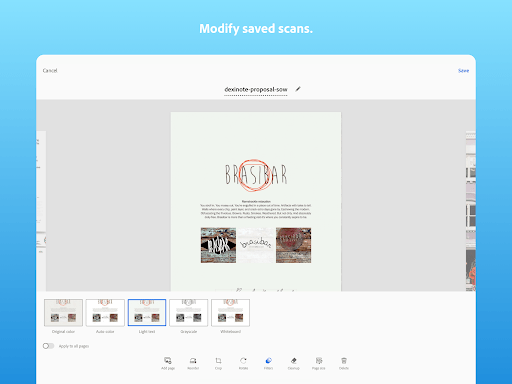The image size is (512, 384).
Task: Select the Crop tool
Action: coord(218,363)
